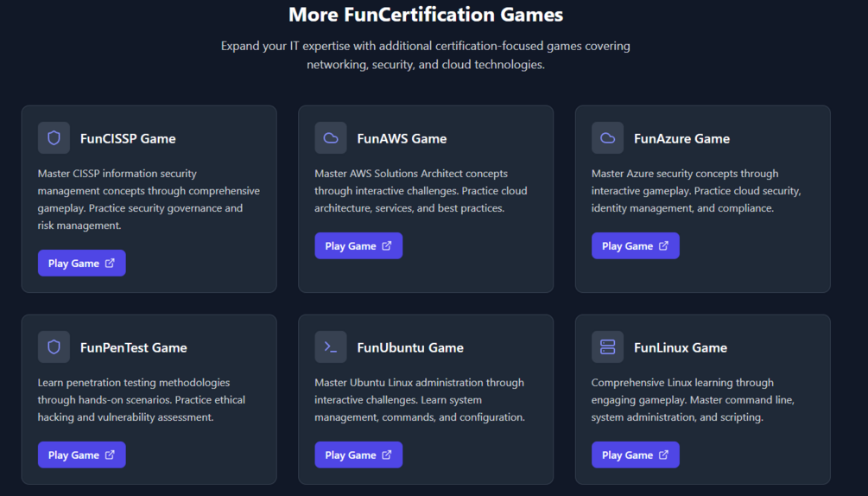Click external-link icon in FunAWS Play Game button

tap(387, 246)
